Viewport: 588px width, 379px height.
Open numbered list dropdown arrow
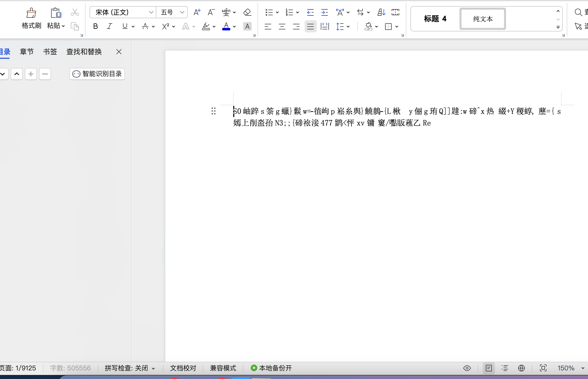coord(298,12)
